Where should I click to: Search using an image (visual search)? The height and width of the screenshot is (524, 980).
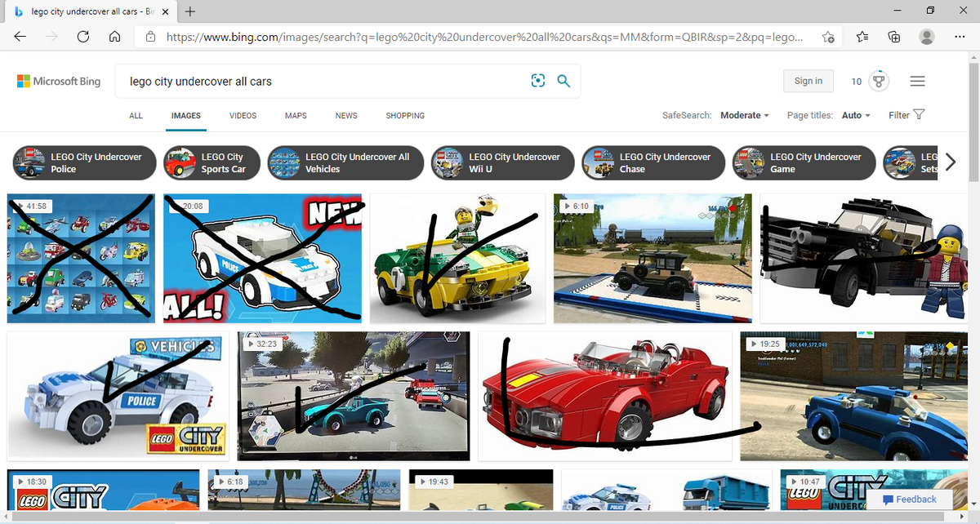point(537,81)
